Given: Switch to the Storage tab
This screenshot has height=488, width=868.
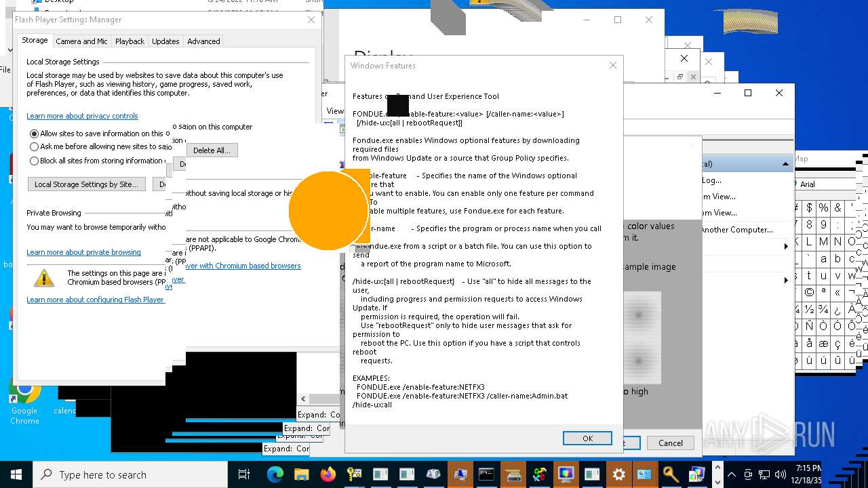Looking at the screenshot, I should 35,41.
